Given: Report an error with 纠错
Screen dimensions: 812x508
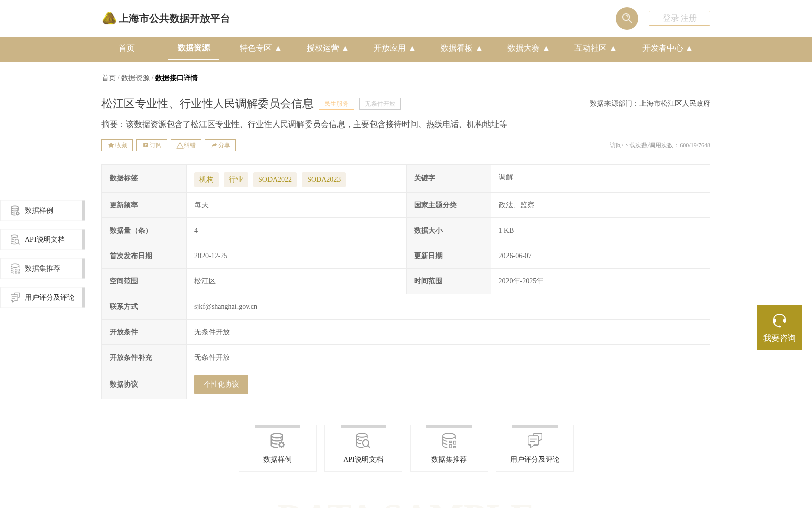Looking at the screenshot, I should (x=186, y=145).
